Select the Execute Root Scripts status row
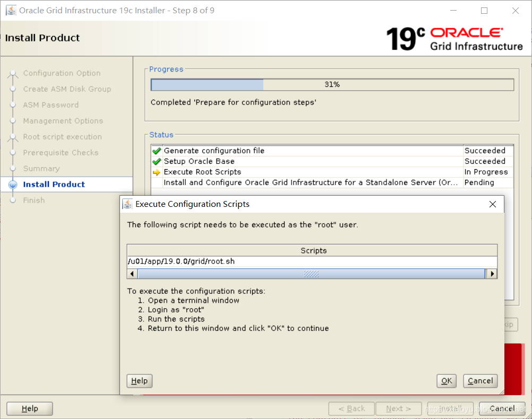 pos(332,172)
